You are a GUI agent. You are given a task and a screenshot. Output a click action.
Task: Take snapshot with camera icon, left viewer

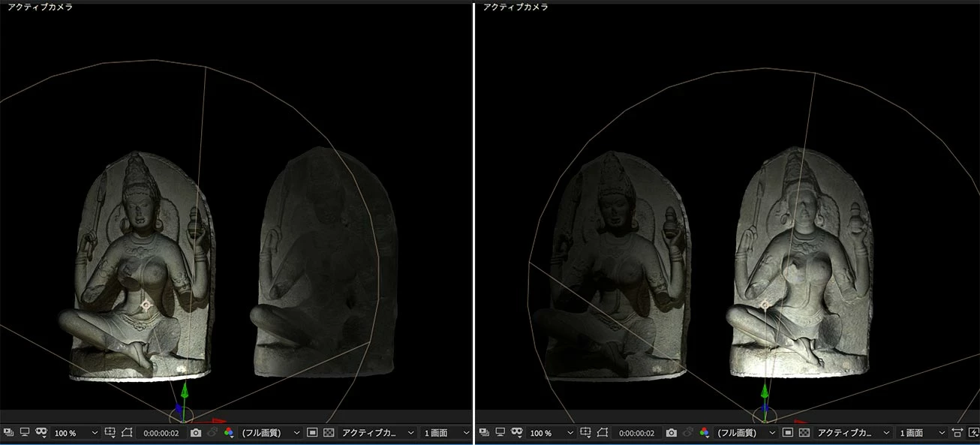(x=196, y=433)
